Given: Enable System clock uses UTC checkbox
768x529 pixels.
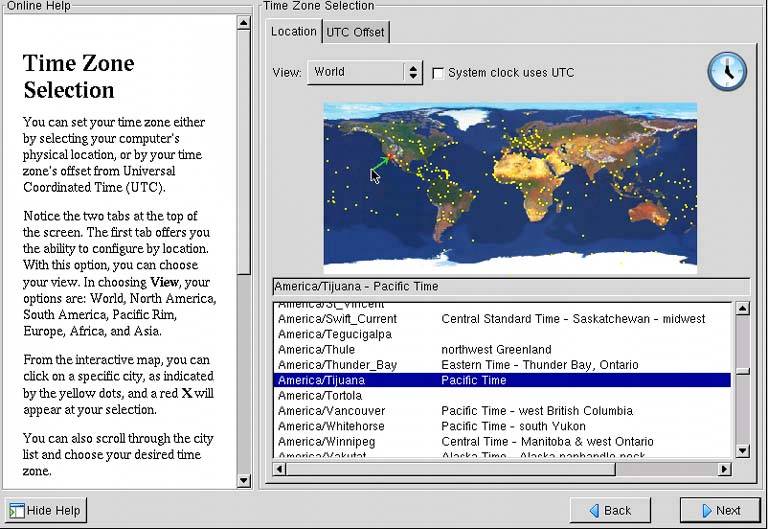Looking at the screenshot, I should point(438,73).
